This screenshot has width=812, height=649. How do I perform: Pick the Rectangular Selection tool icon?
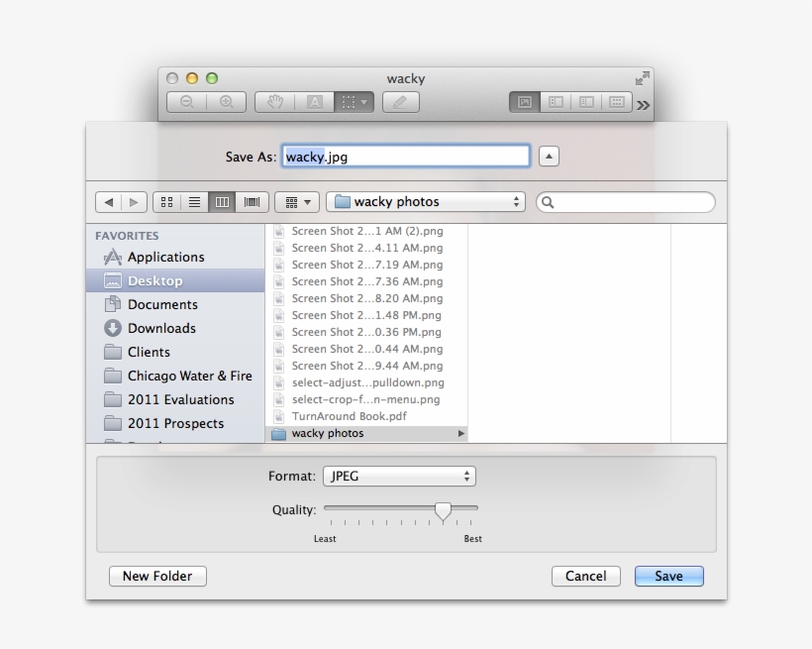click(349, 102)
